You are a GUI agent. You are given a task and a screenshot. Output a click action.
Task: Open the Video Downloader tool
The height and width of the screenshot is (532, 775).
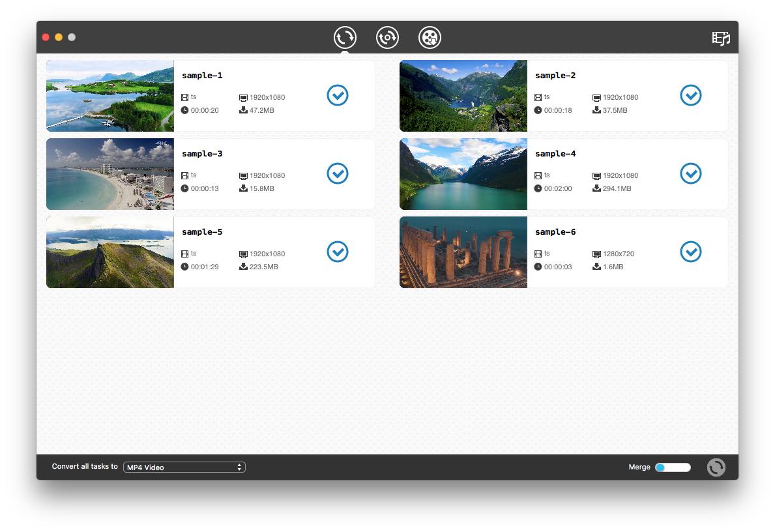tap(430, 37)
